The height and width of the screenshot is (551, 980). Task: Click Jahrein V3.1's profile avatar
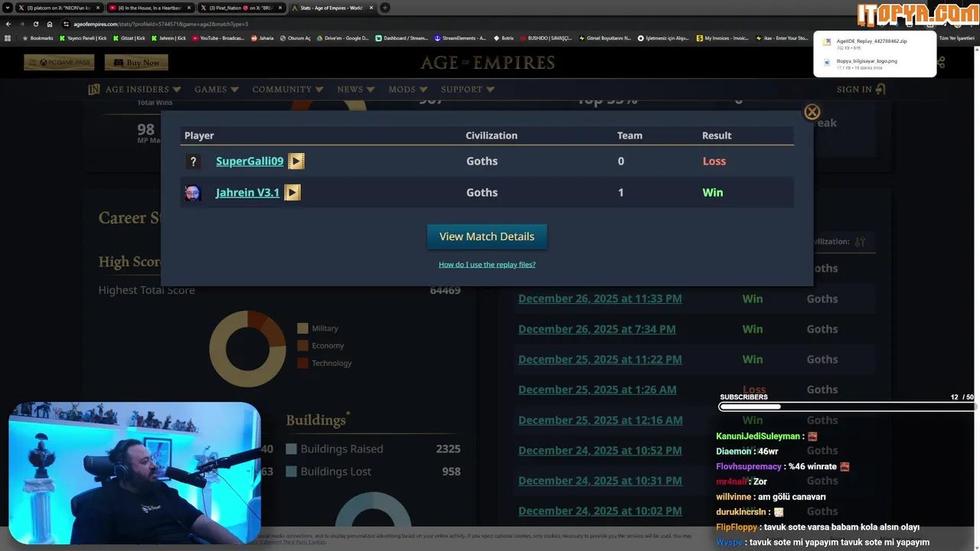click(193, 193)
